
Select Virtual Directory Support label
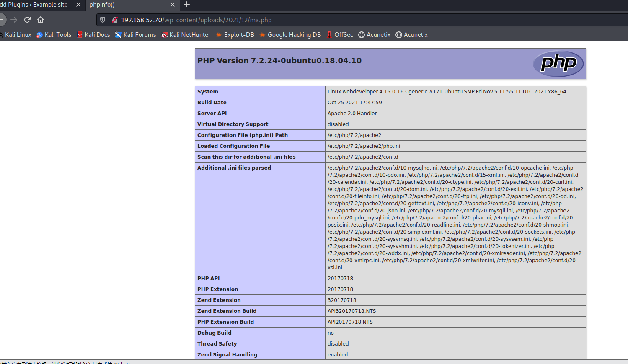point(233,124)
